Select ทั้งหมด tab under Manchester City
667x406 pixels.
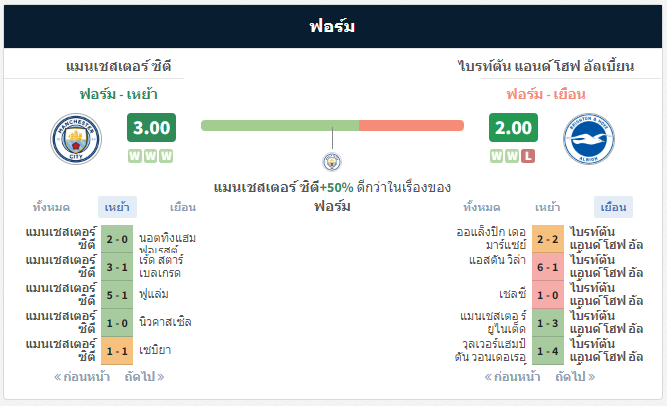(x=51, y=207)
